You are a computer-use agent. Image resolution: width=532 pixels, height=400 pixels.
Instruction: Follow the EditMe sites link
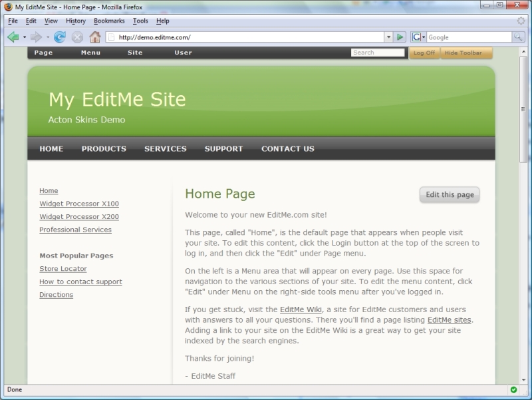(450, 320)
